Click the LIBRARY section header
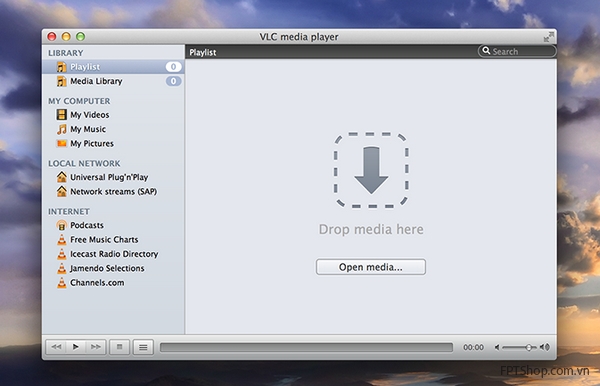 (65, 53)
